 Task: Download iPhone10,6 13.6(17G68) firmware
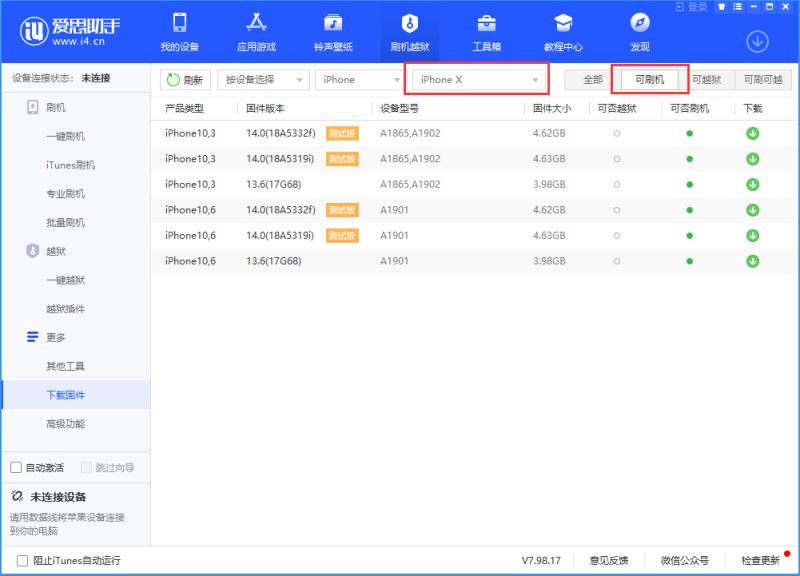tap(753, 261)
